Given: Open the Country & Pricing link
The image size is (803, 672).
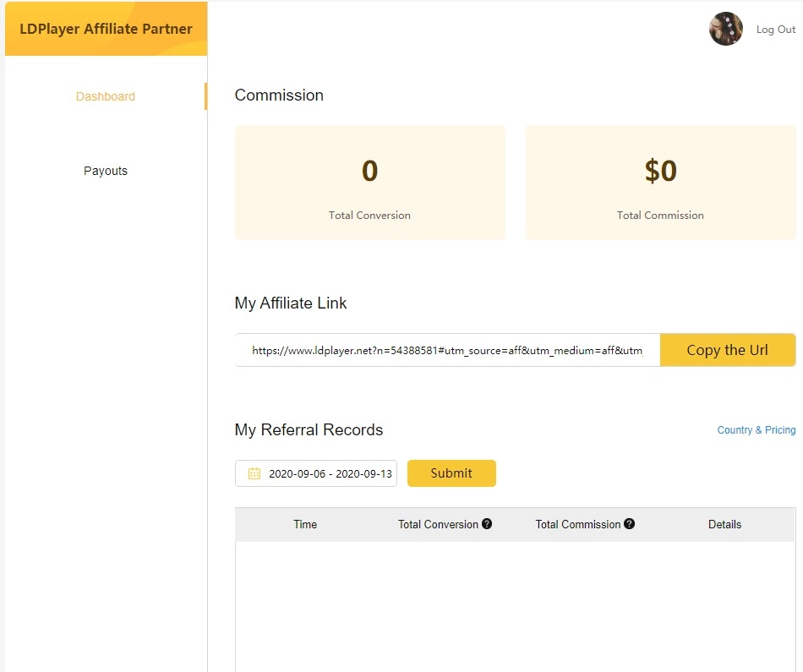Looking at the screenshot, I should [756, 430].
